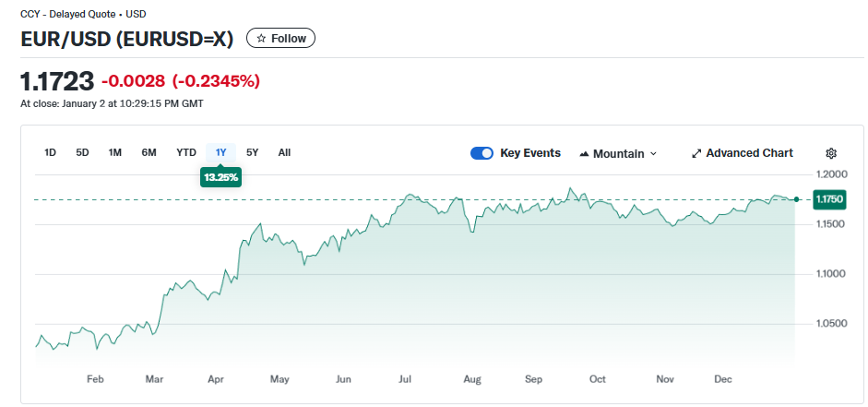
Task: Select the 5D time range
Action: pyautogui.click(x=82, y=152)
